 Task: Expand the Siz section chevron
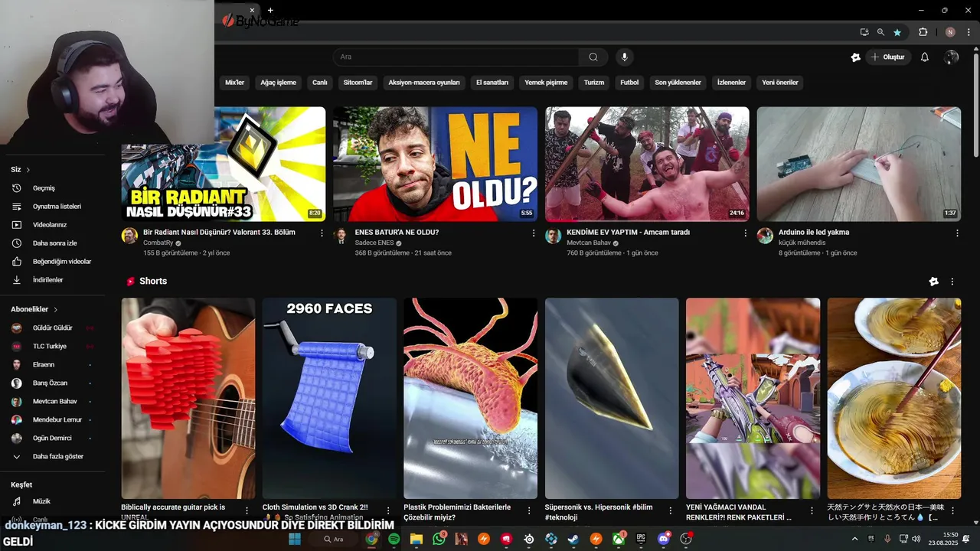click(28, 170)
